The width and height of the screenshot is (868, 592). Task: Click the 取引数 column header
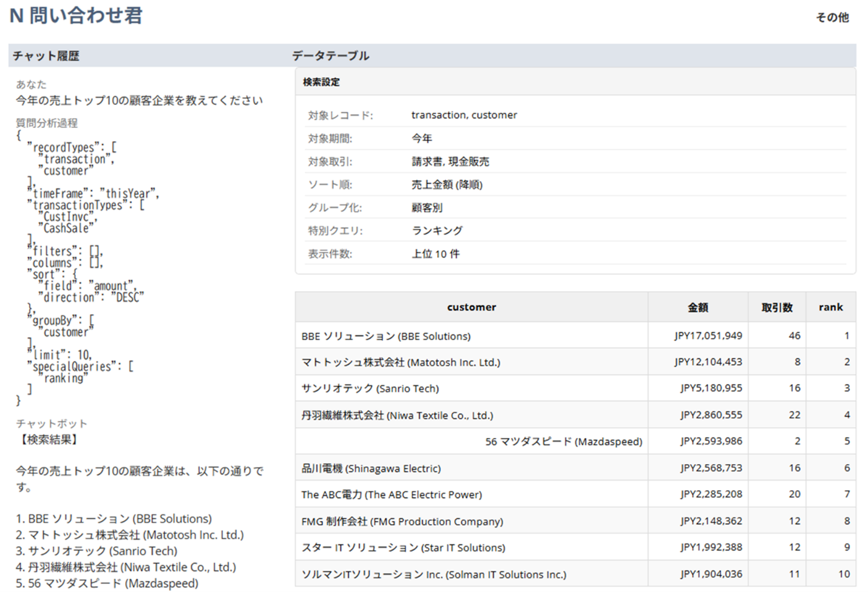pyautogui.click(x=777, y=308)
